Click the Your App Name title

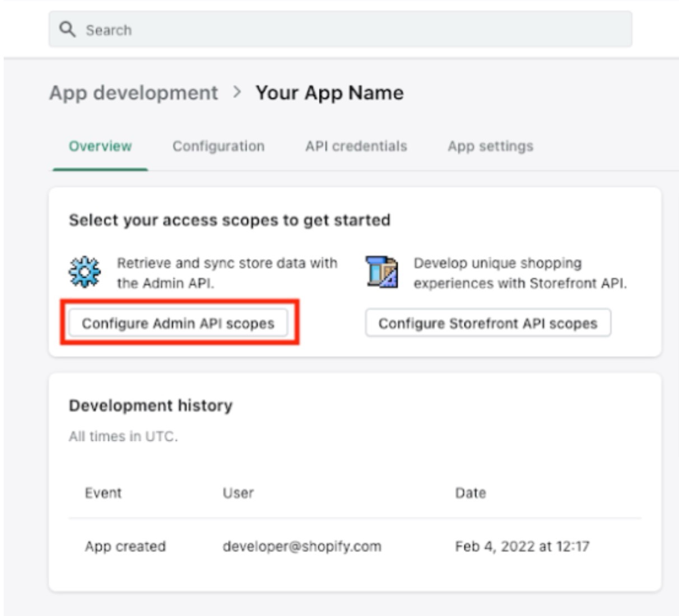click(x=329, y=92)
